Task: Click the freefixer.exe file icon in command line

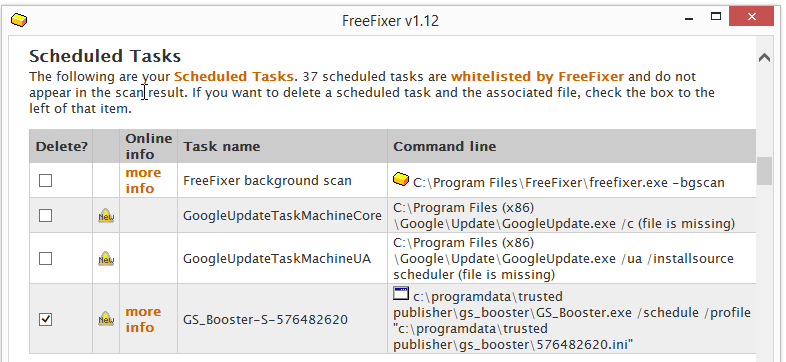Action: pos(401,178)
